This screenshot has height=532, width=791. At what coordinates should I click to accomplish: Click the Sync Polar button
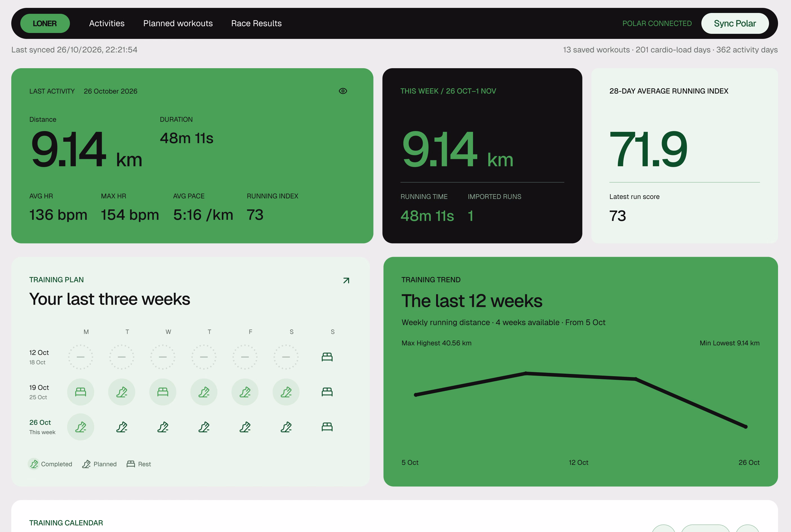pos(735,23)
